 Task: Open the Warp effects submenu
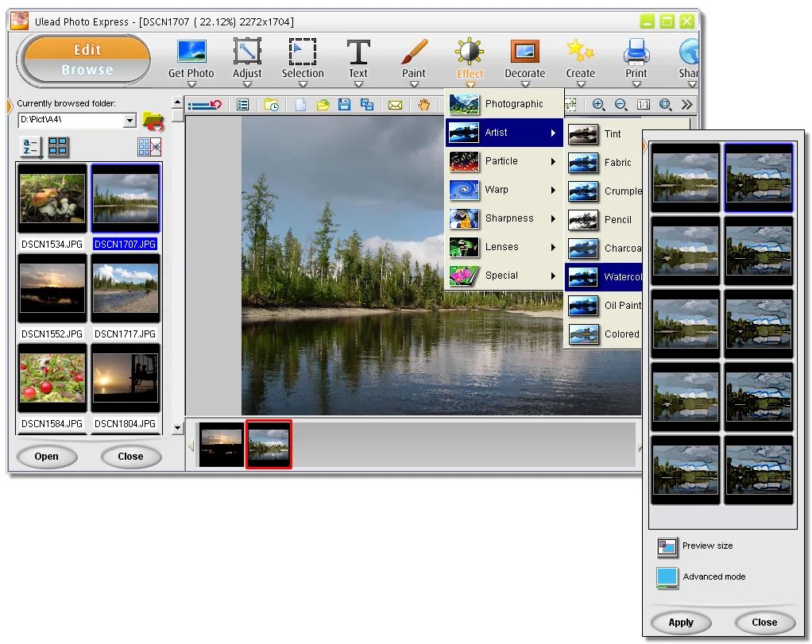[504, 190]
